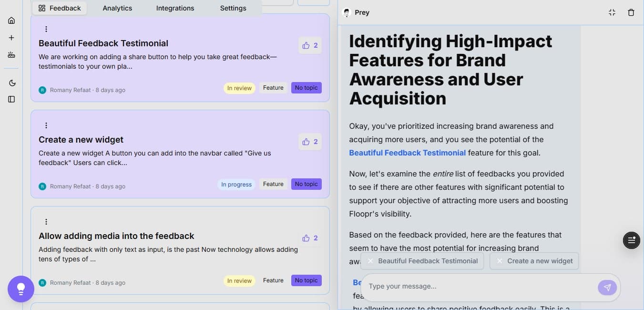644x310 pixels.
Task: Minimize the chat with the collapse icon
Action: pyautogui.click(x=612, y=12)
